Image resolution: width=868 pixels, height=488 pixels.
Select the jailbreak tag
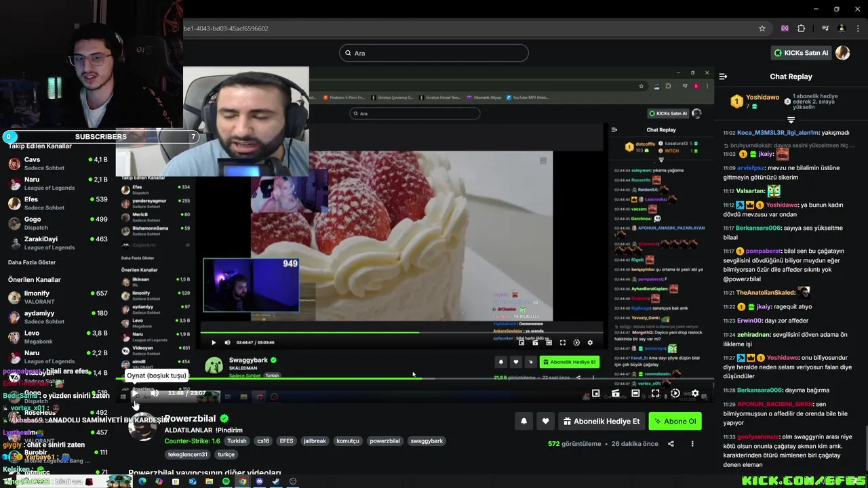pyautogui.click(x=315, y=441)
